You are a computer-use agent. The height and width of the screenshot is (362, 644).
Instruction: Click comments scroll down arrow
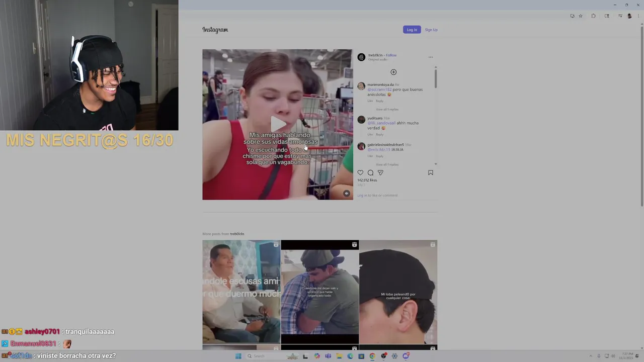tap(436, 164)
